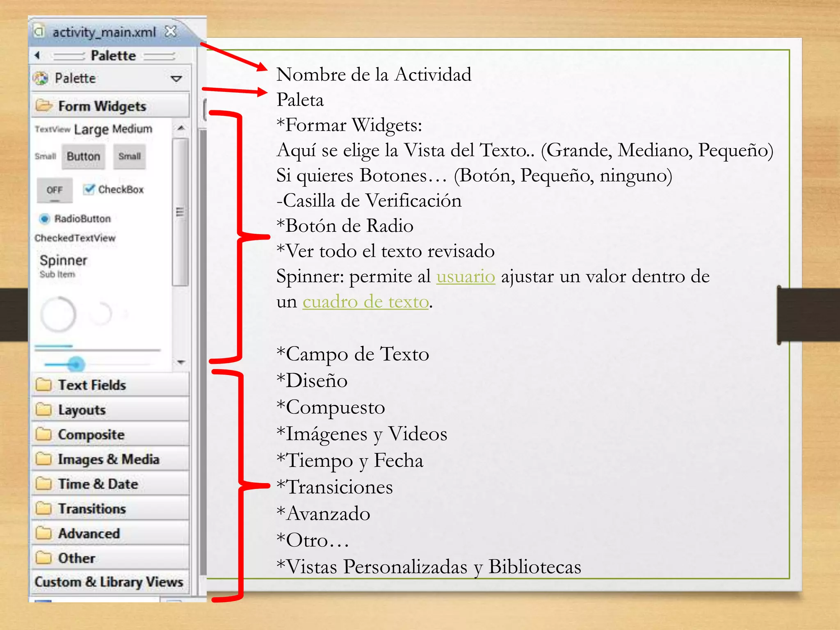
Task: Select the TextView widget
Action: click(52, 129)
